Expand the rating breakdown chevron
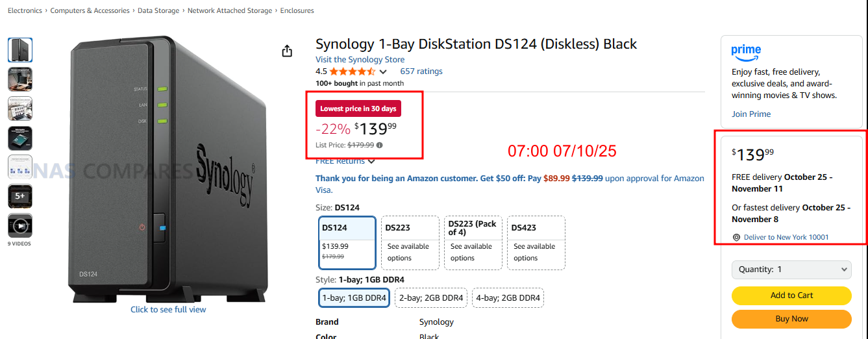Screen dimensions: 868x339 [x=383, y=72]
